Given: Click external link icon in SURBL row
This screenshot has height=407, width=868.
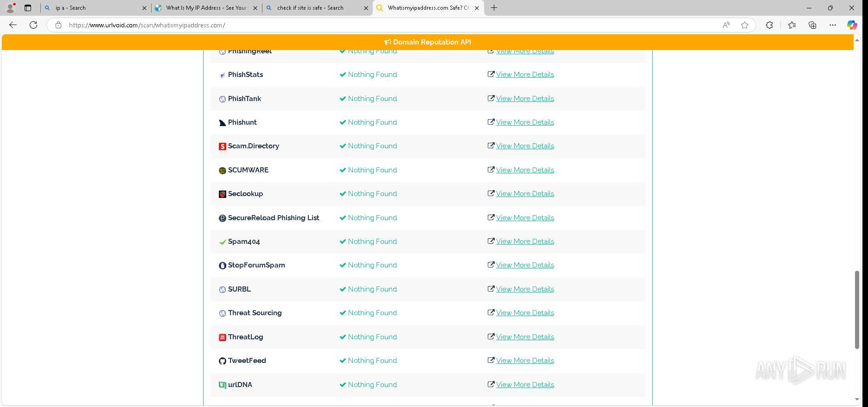Looking at the screenshot, I should pos(491,289).
